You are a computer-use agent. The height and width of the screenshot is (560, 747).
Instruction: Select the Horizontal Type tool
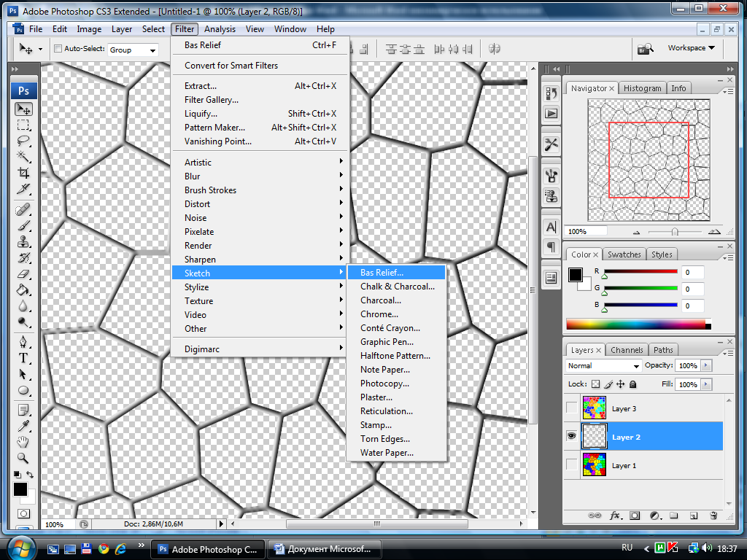(23, 358)
